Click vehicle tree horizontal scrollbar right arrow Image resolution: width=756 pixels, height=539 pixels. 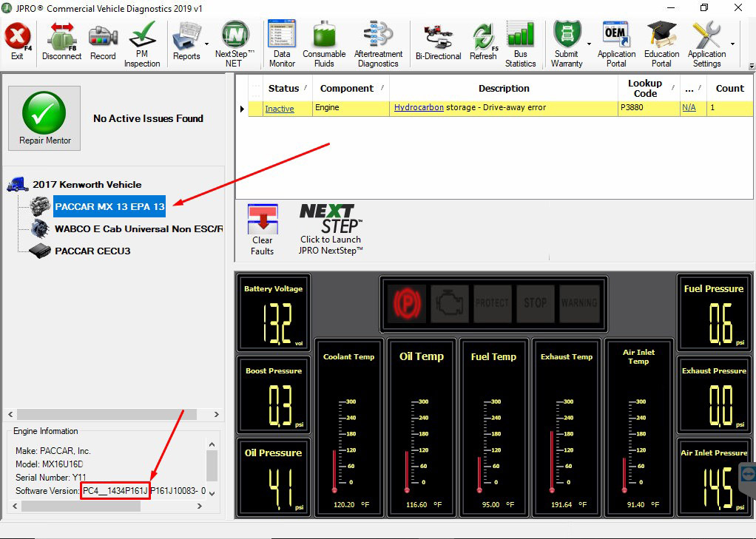[x=217, y=415]
